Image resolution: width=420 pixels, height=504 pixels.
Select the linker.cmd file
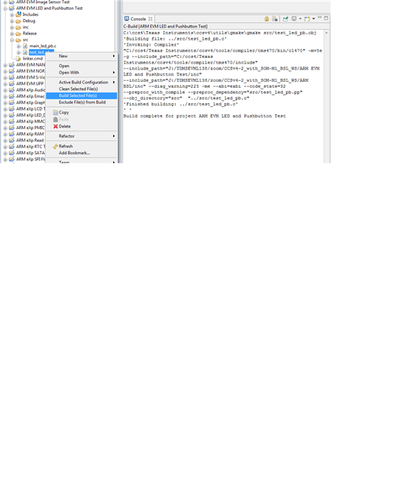point(33,59)
